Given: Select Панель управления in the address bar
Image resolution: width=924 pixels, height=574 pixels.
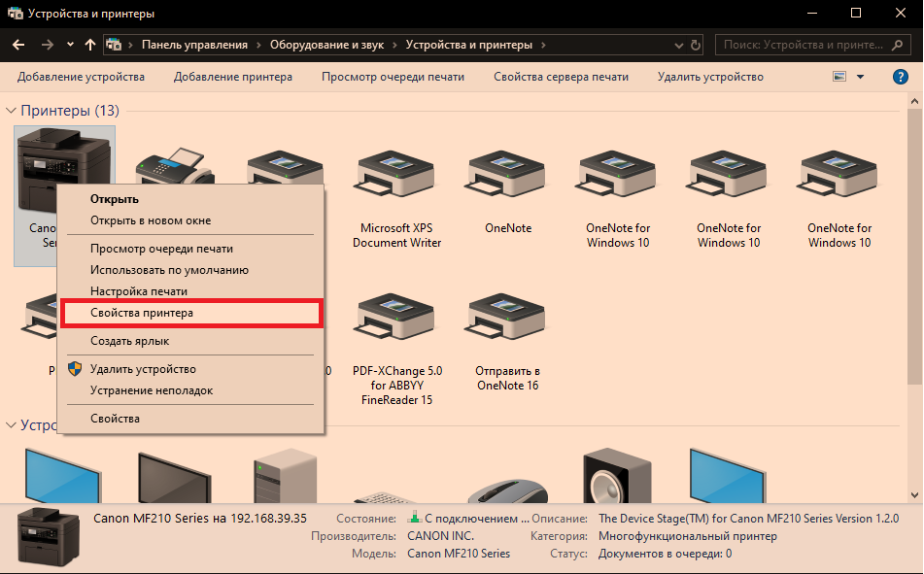Looking at the screenshot, I should point(194,45).
